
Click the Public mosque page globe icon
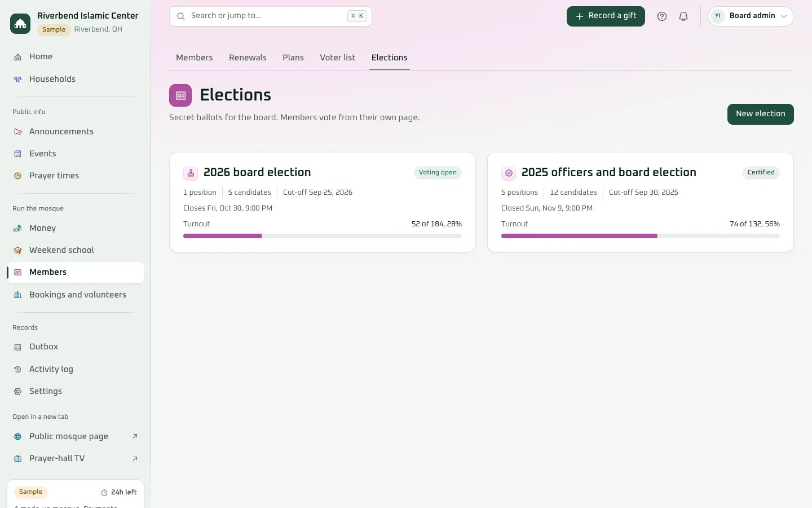17,437
